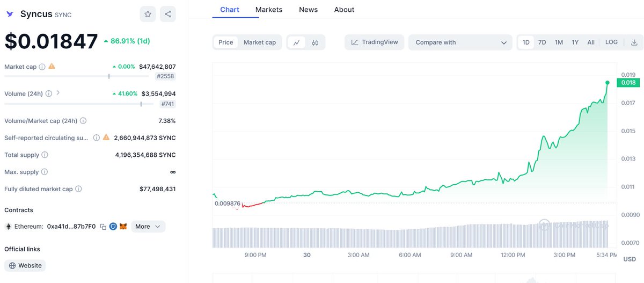Select 1M time range
Image resolution: width=644 pixels, height=283 pixels.
click(559, 42)
